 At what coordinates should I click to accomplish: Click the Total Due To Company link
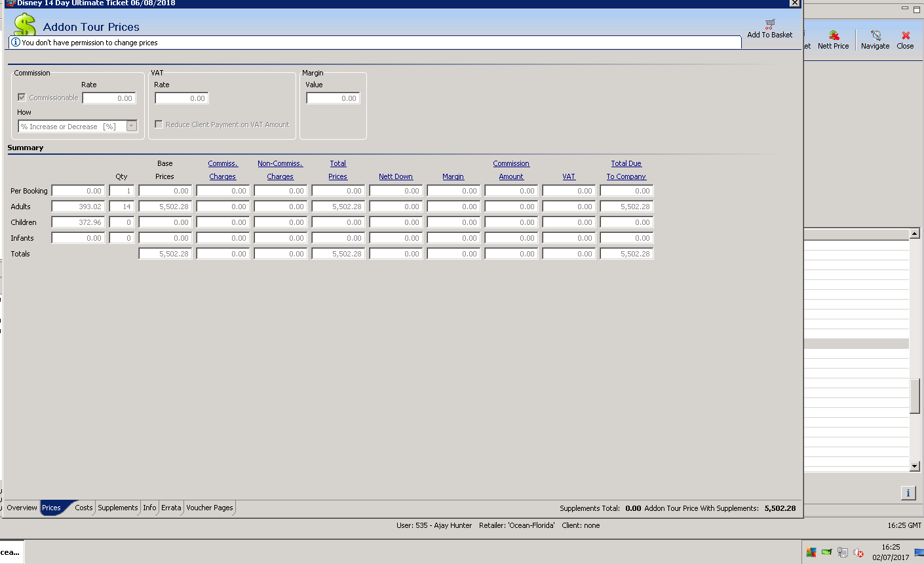point(626,170)
